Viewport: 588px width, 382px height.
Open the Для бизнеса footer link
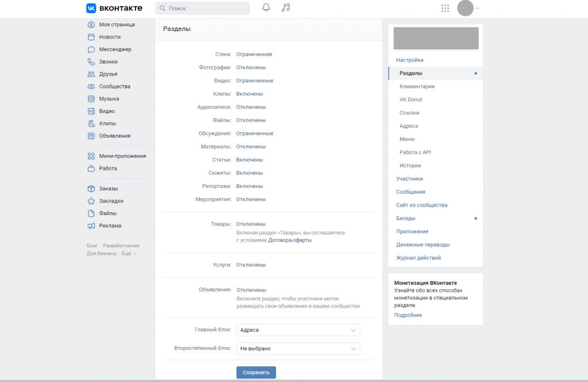[x=101, y=254]
